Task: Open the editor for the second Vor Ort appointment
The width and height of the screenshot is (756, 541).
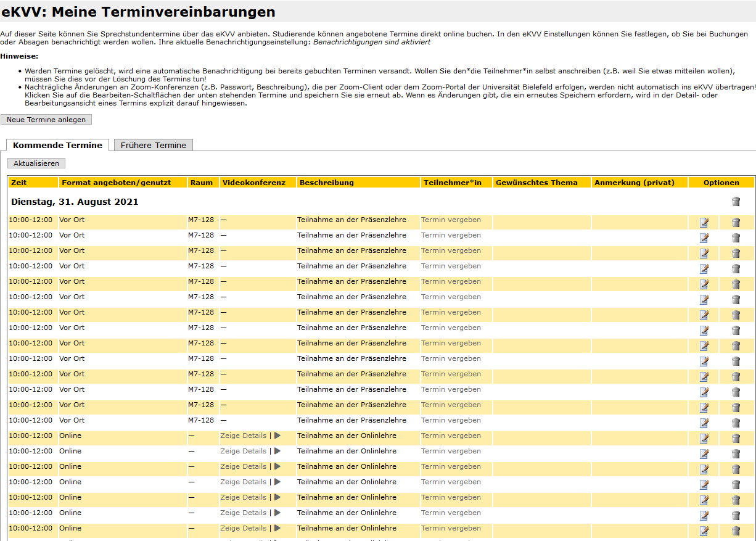Action: [x=704, y=237]
